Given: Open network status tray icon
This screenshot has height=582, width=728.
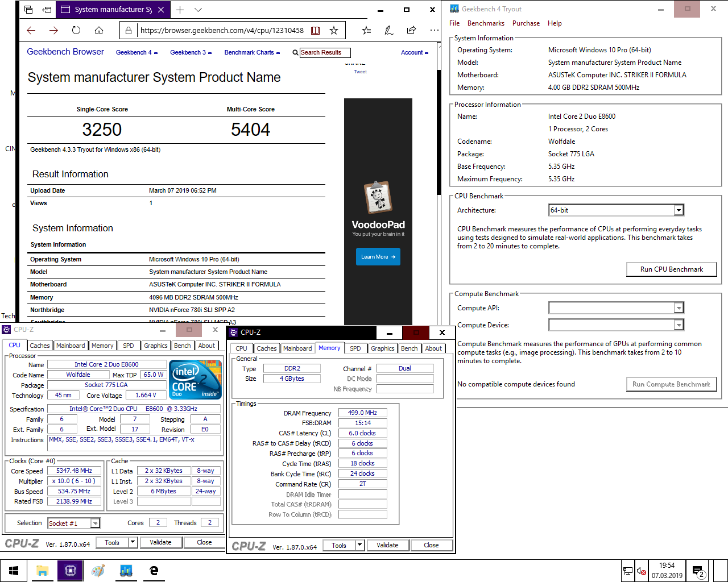Looking at the screenshot, I should click(x=628, y=571).
